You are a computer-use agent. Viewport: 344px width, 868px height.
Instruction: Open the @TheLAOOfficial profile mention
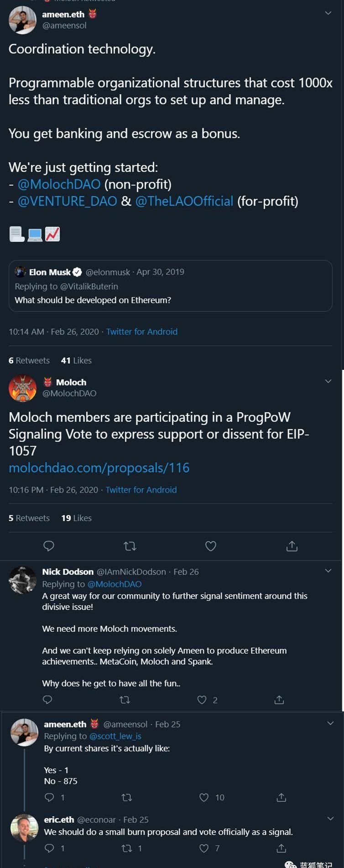pos(184,201)
